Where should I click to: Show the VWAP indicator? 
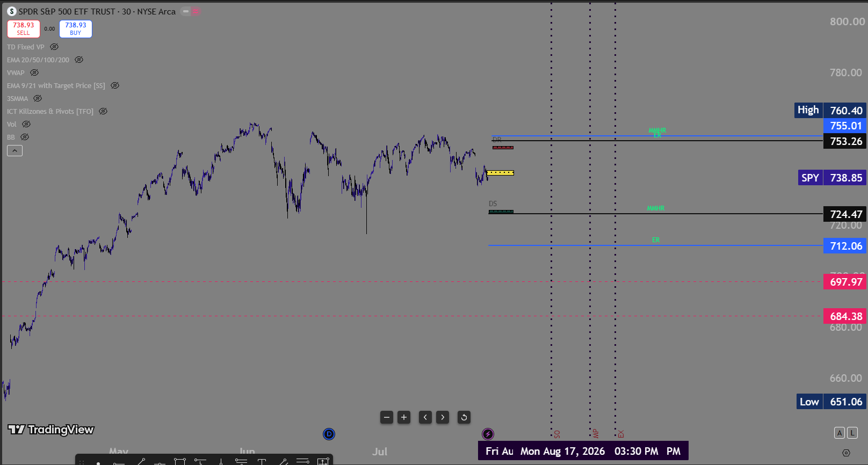click(34, 72)
